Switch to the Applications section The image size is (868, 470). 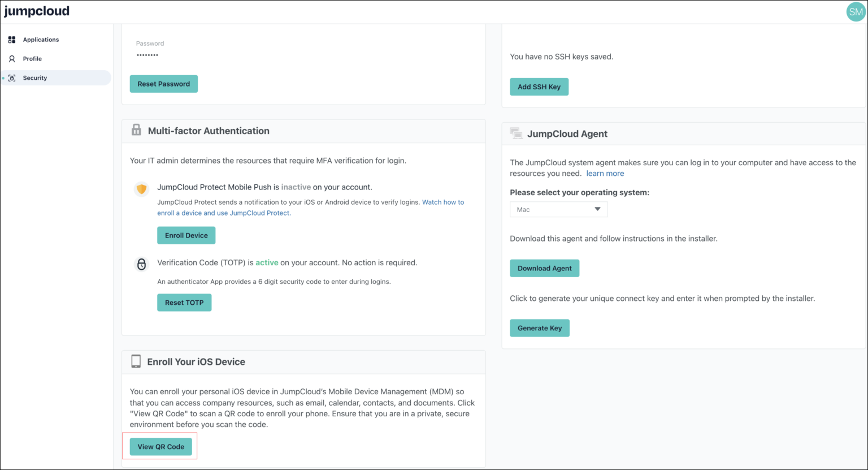click(41, 39)
